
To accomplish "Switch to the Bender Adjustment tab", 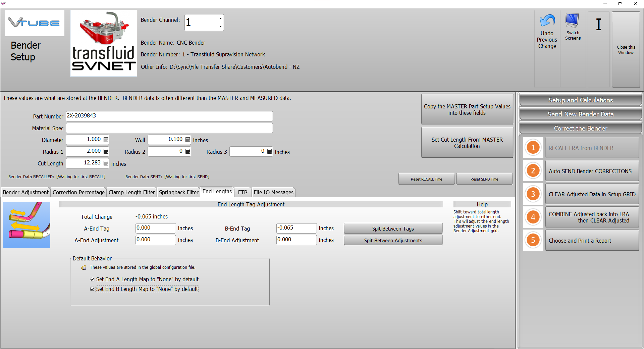I will click(x=26, y=192).
